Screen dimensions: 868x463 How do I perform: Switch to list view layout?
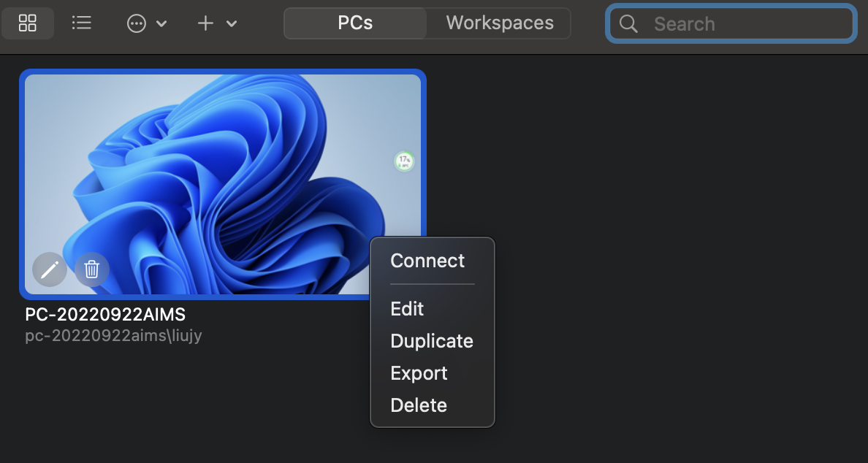pyautogui.click(x=81, y=23)
